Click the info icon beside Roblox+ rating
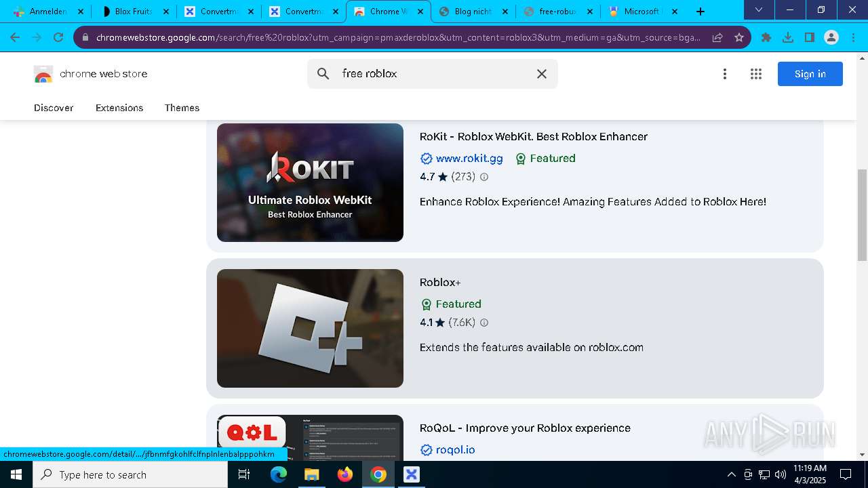The width and height of the screenshot is (868, 488). click(484, 323)
